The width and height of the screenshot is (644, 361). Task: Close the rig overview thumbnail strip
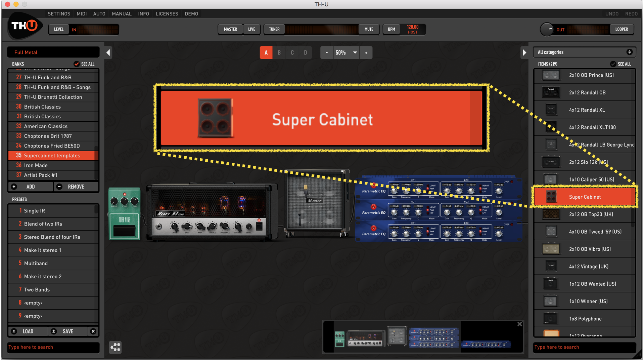(x=520, y=324)
